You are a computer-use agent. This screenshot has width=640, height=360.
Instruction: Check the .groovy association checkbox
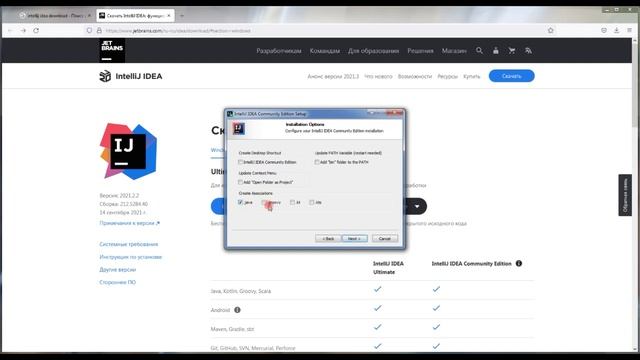pos(264,202)
